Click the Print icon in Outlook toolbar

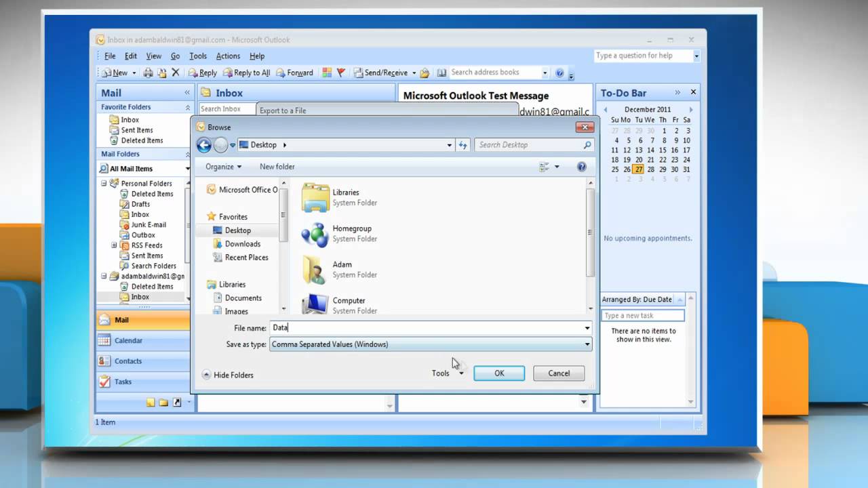[148, 73]
